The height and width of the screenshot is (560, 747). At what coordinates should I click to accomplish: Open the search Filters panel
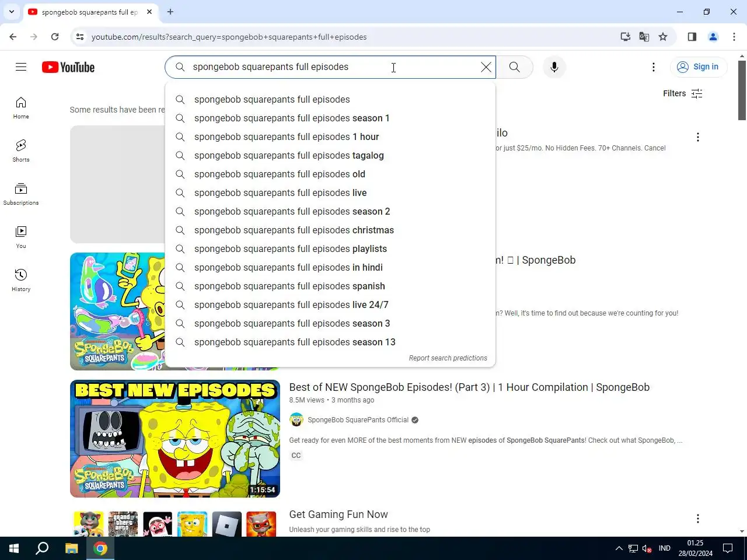pyautogui.click(x=683, y=93)
